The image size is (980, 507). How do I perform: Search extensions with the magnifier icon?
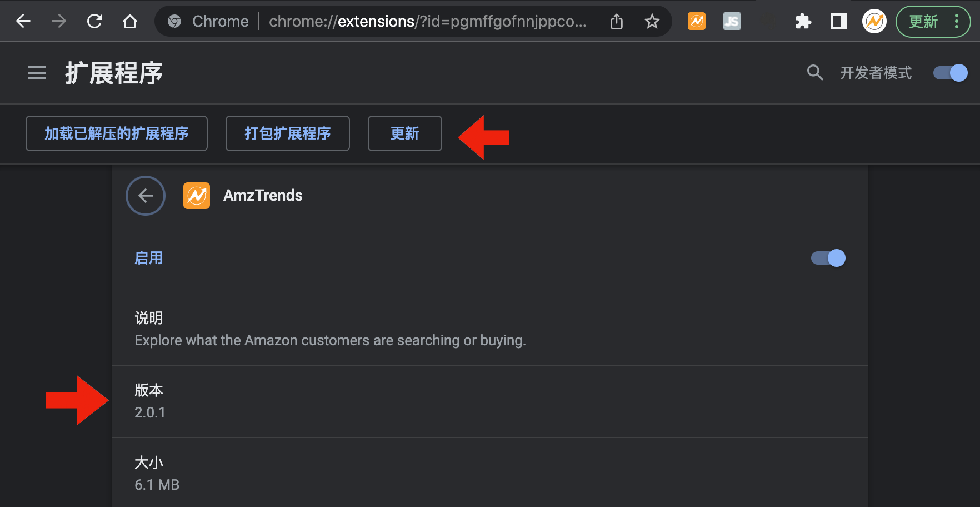814,73
